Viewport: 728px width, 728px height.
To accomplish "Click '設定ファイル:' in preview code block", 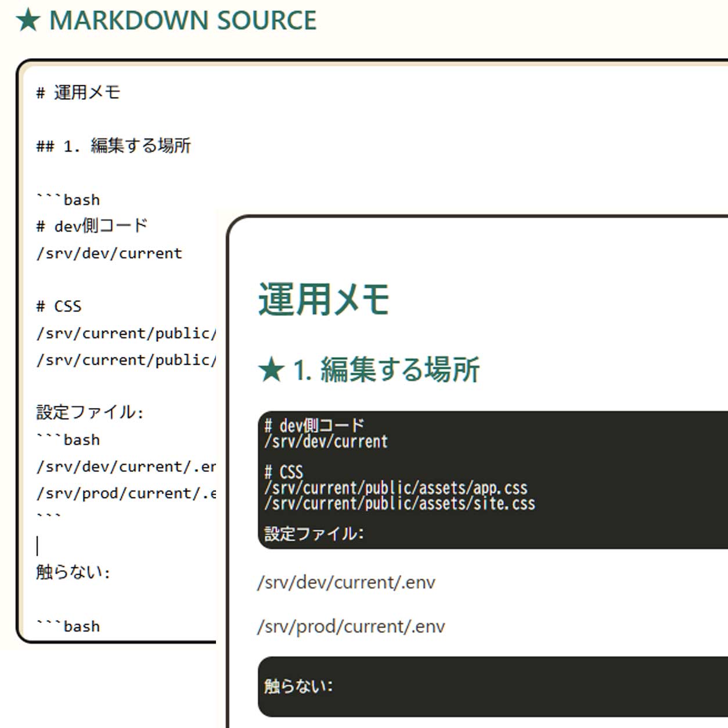I will [x=314, y=534].
